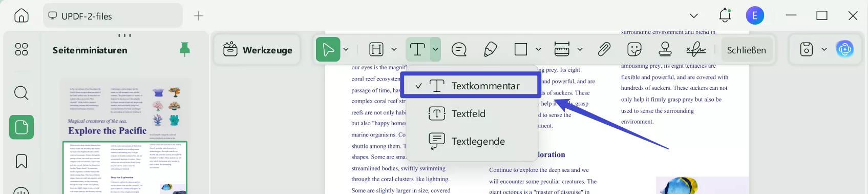Collapse the text tool dropdown arrow
868x194 pixels.
click(x=435, y=50)
